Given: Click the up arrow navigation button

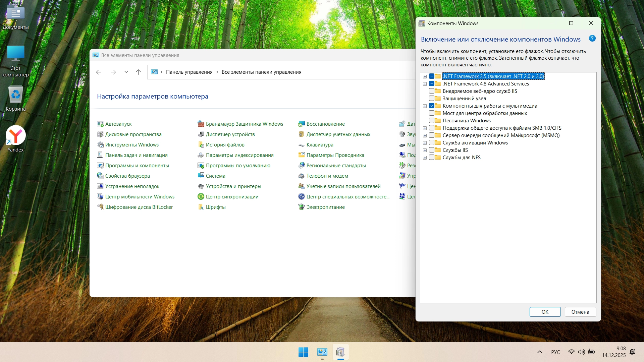Looking at the screenshot, I should (138, 72).
